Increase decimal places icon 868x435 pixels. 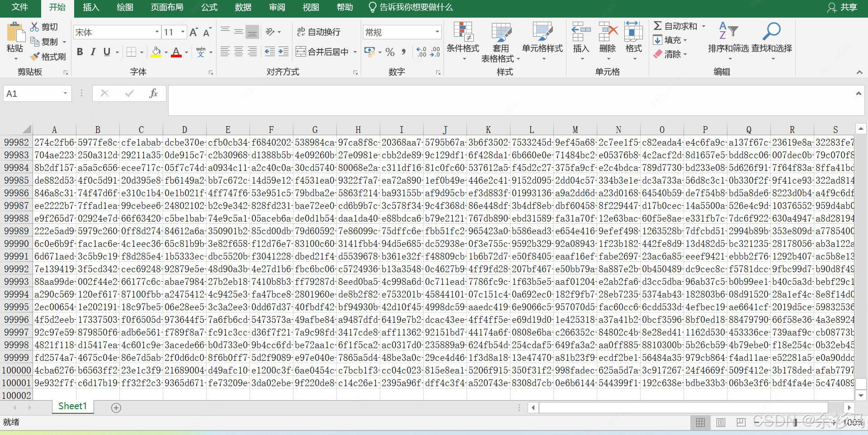[x=421, y=52]
